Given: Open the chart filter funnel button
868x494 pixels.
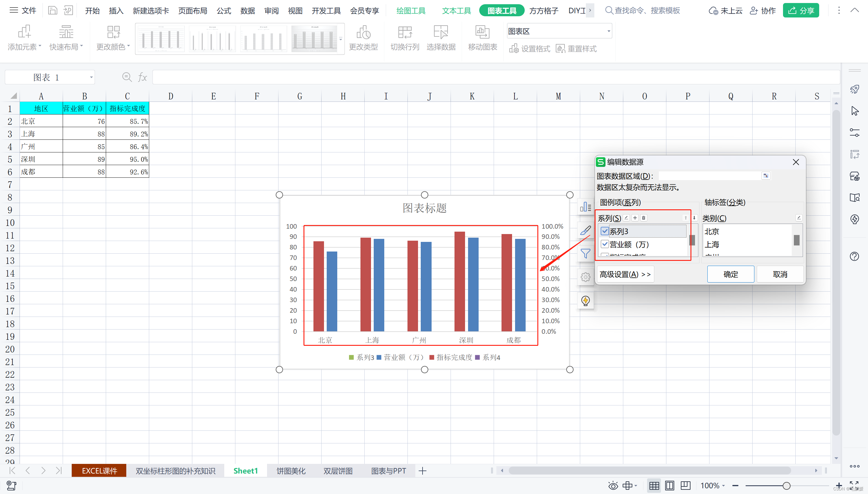Looking at the screenshot, I should pyautogui.click(x=585, y=253).
